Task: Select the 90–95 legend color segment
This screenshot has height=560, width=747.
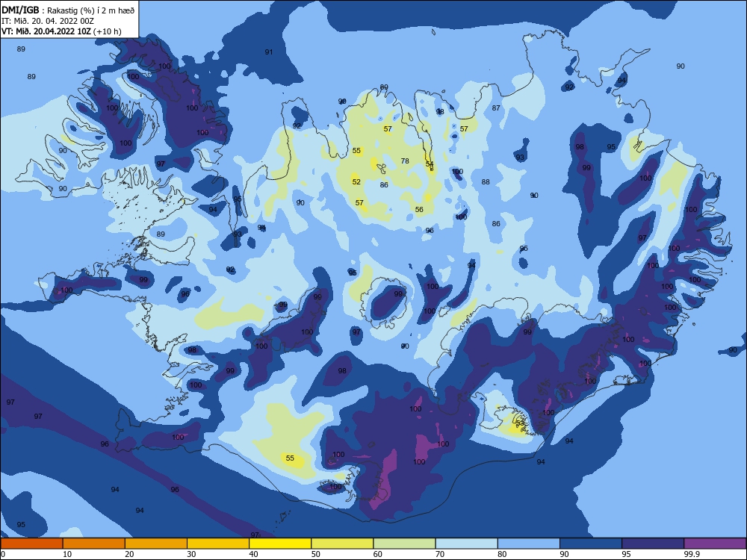Action: pyautogui.click(x=591, y=544)
